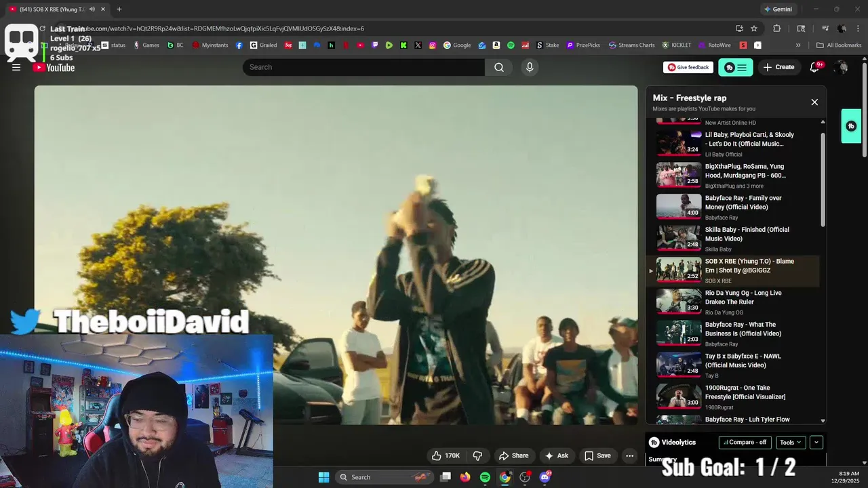Open the Gemini button in Chrome title bar

click(778, 9)
